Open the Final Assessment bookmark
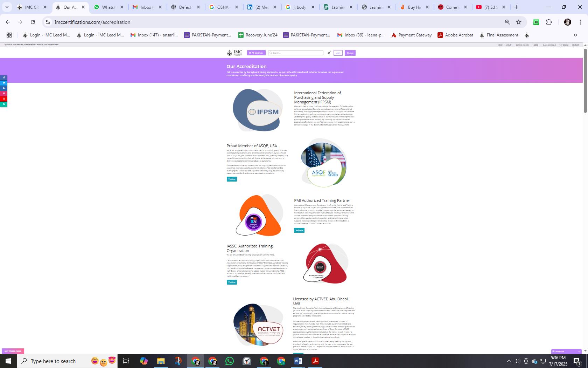This screenshot has height=368, width=588. (499, 35)
